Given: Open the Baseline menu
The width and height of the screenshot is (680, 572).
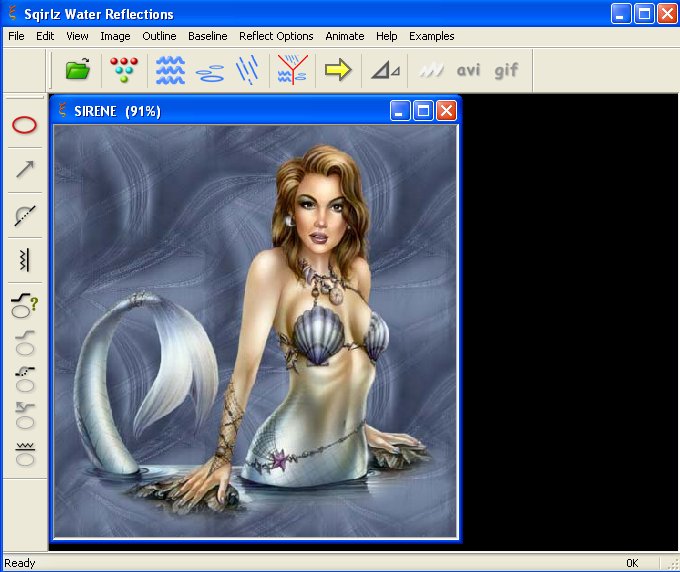Looking at the screenshot, I should [x=208, y=36].
